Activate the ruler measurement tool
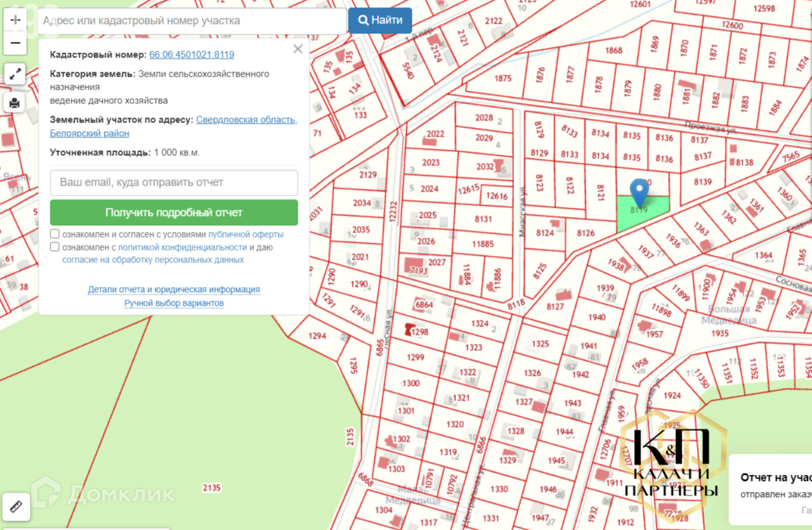Screen dimensions: 812x530 pos(15,507)
